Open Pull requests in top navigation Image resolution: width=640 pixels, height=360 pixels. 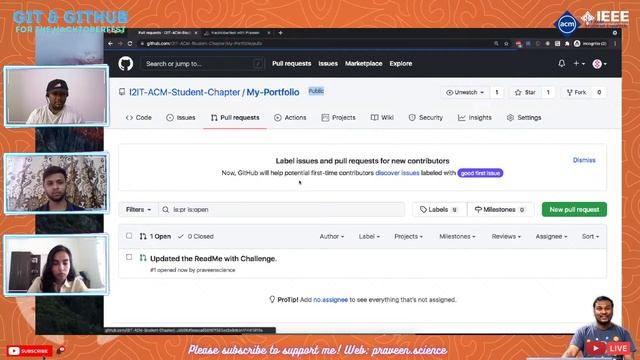[291, 64]
